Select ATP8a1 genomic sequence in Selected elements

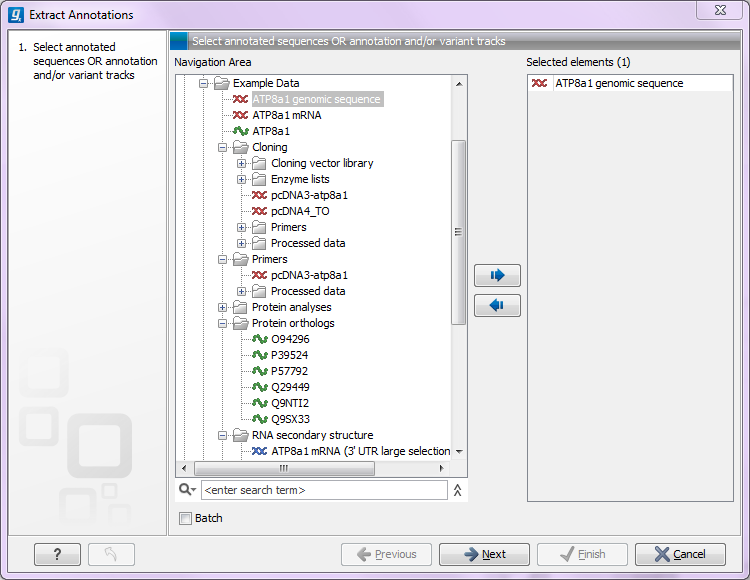point(619,83)
